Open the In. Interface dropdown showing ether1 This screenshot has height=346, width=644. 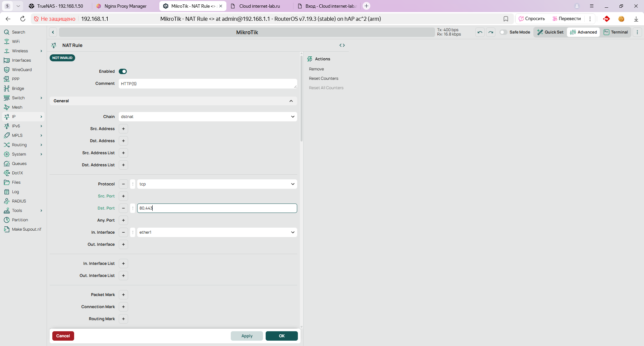point(217,232)
